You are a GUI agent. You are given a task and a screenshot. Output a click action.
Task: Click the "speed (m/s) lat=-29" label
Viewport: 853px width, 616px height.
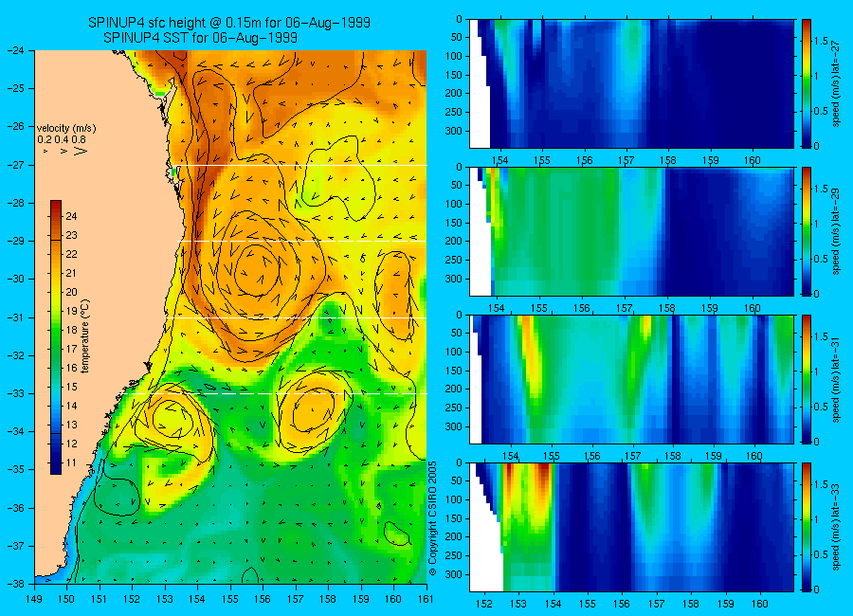click(x=837, y=231)
